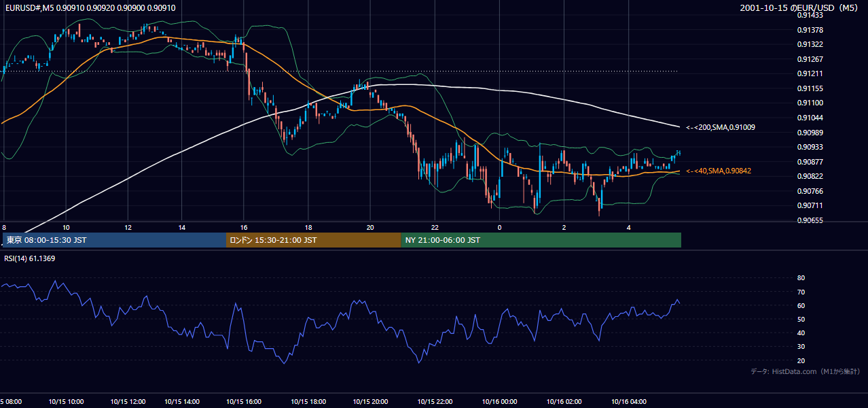This screenshot has height=408, width=868.
Task: Click price axis value 0.90989
Action: 810,133
